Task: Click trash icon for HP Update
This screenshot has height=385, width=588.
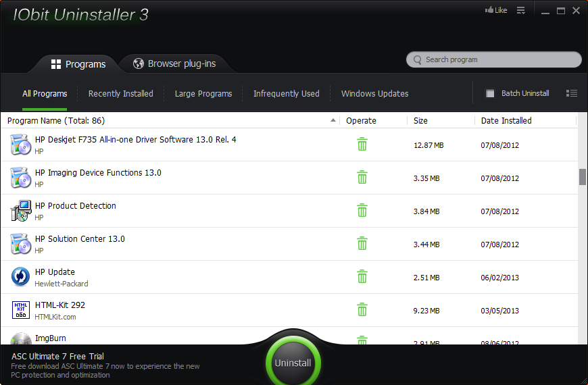Action: (x=362, y=276)
